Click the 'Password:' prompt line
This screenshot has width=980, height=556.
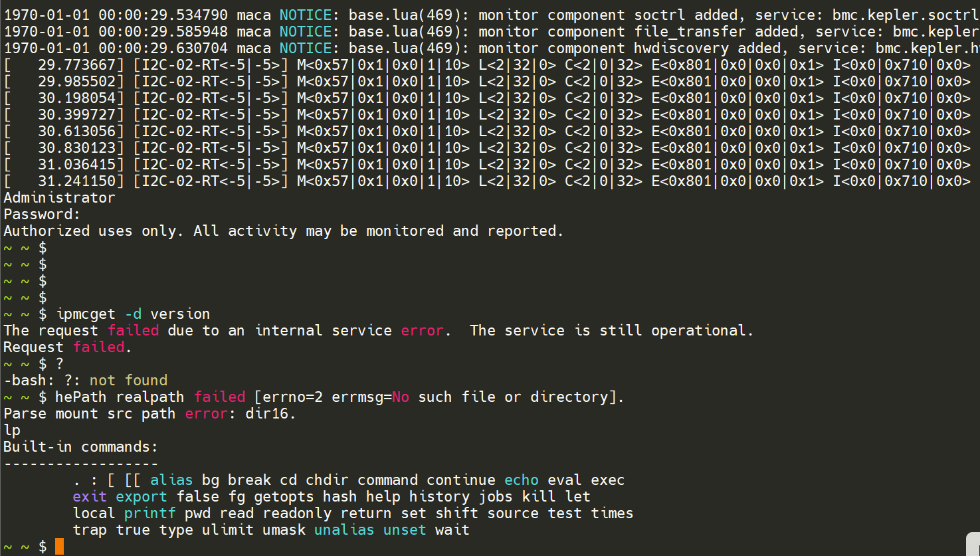pyautogui.click(x=42, y=214)
